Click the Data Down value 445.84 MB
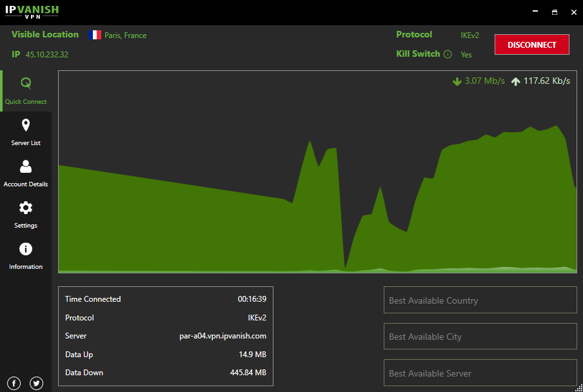The height and width of the screenshot is (392, 583). pos(248,372)
